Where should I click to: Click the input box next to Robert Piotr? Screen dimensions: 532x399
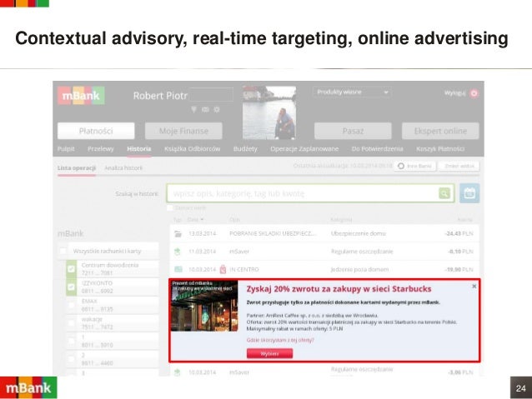[x=211, y=95]
